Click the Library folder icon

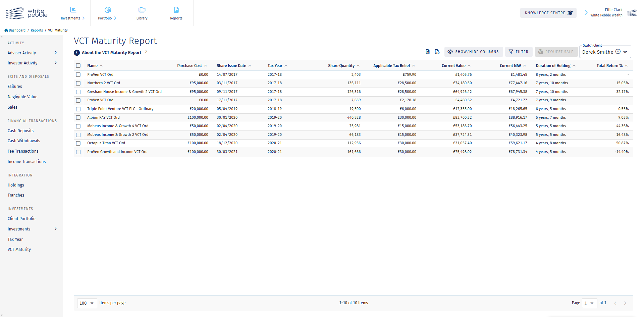tap(142, 10)
